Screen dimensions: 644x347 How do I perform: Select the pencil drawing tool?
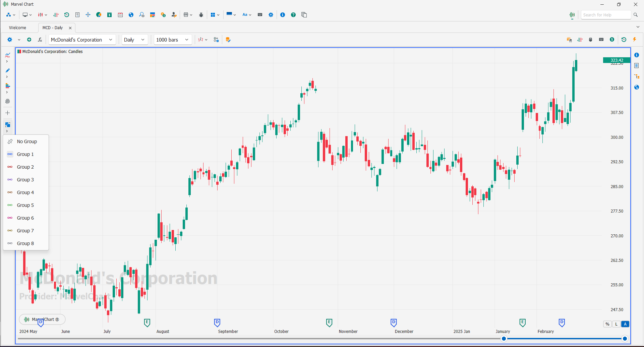click(7, 70)
